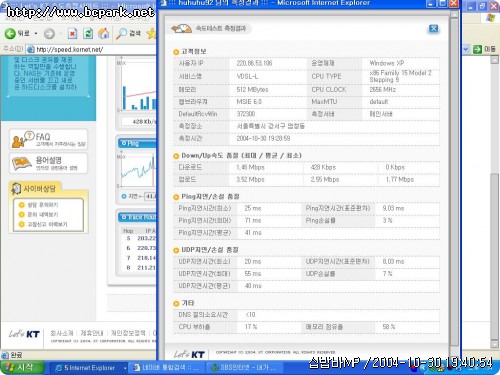Select the upload average value 2.55 Mbps

tap(325, 180)
